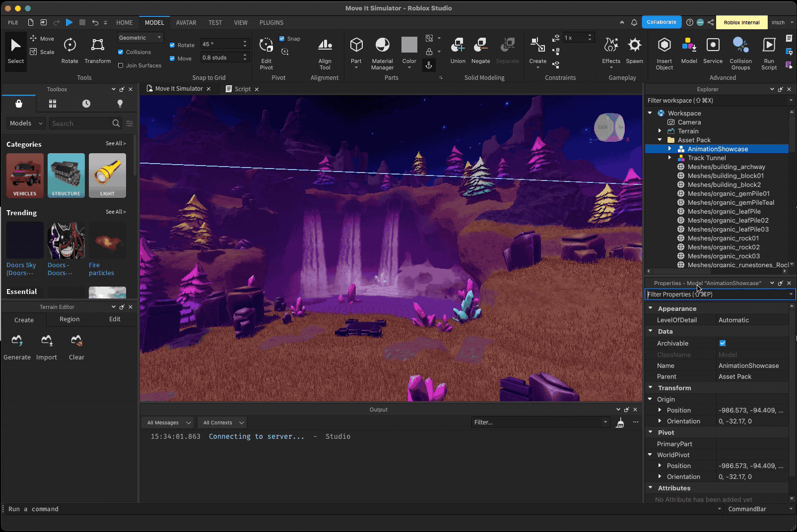Switch to the Script document tab
Image resolution: width=797 pixels, height=532 pixels.
(242, 89)
